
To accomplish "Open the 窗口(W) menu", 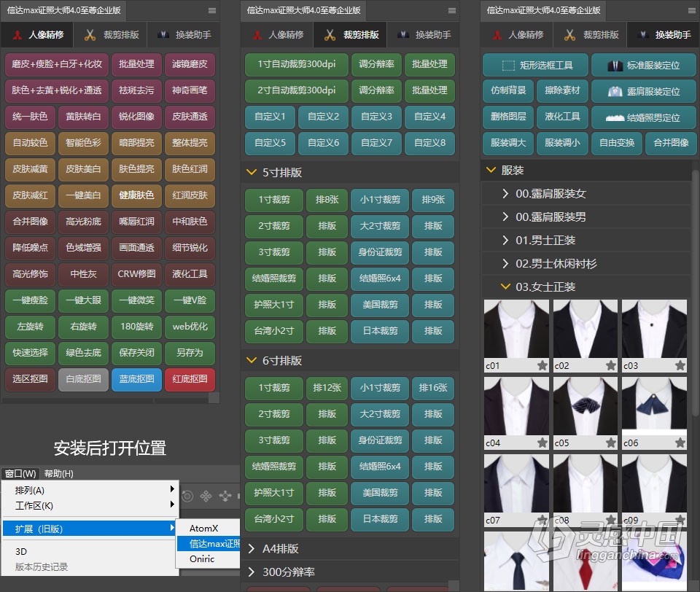I will [20, 473].
